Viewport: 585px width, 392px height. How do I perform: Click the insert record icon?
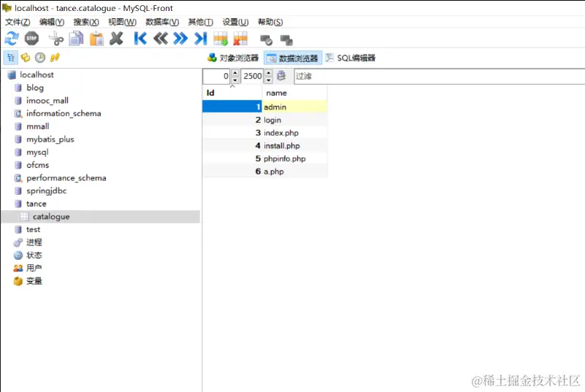coord(221,39)
